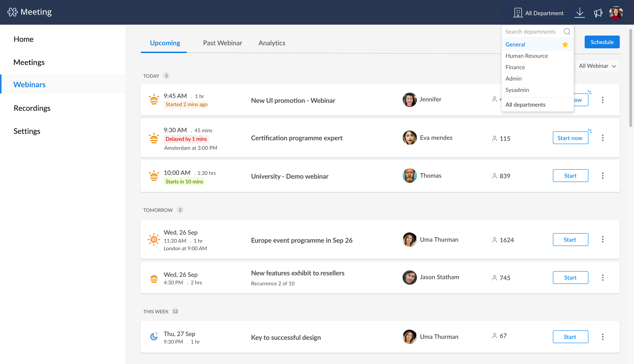Start the University Demo webinar
The width and height of the screenshot is (634, 364).
coord(570,176)
